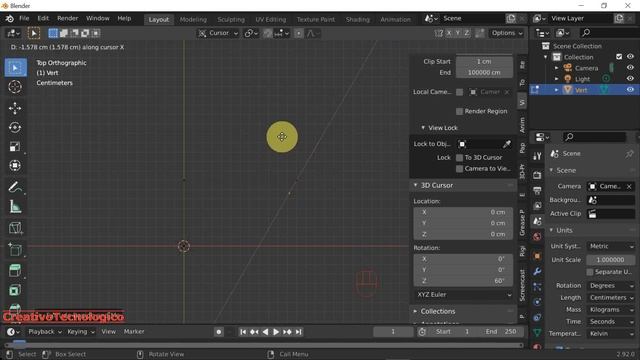Open the File menu
This screenshot has height=360, width=640.
pos(24,18)
